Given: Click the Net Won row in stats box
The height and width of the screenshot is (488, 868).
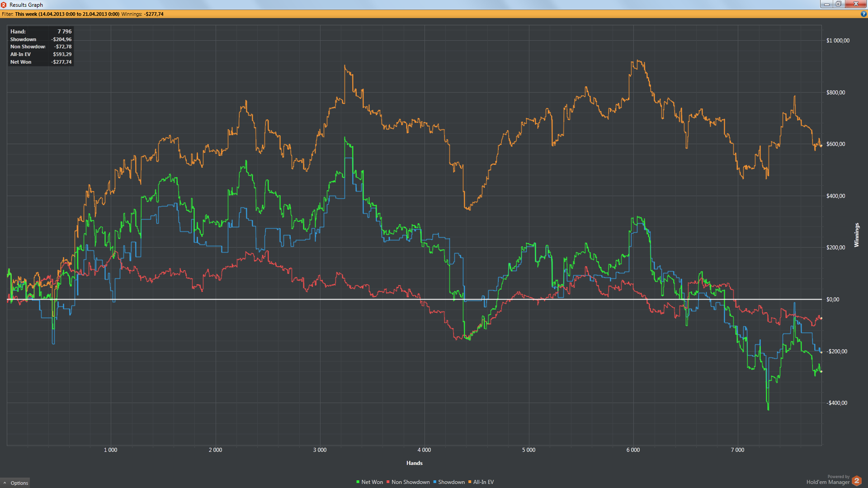Looking at the screenshot, I should click(41, 62).
